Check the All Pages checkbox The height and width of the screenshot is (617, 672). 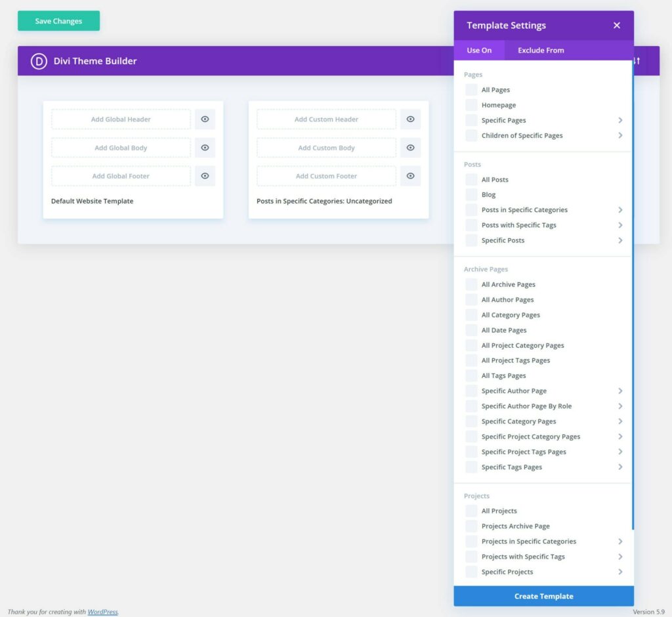point(471,90)
